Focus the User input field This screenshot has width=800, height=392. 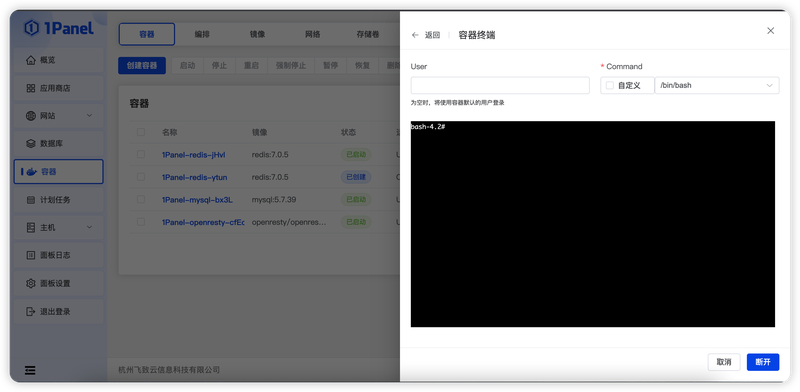(500, 86)
